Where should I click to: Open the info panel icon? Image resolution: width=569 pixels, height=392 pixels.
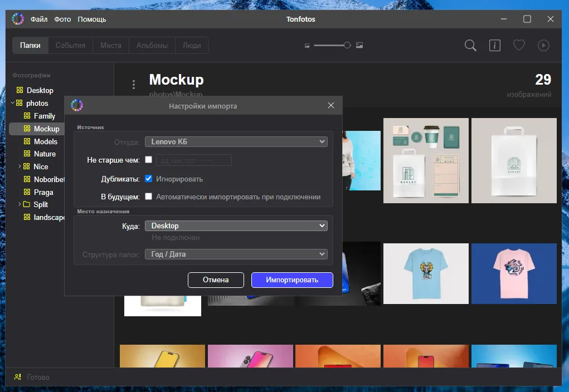(495, 46)
